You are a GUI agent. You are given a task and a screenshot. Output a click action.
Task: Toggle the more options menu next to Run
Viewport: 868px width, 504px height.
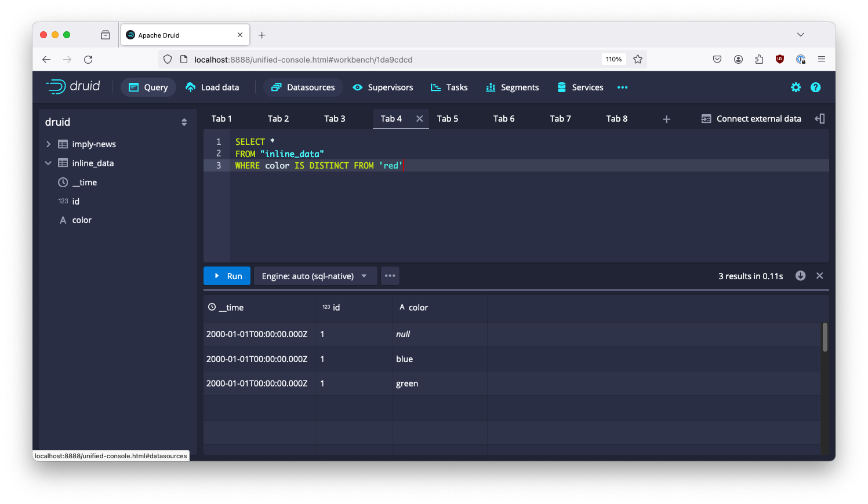(390, 276)
